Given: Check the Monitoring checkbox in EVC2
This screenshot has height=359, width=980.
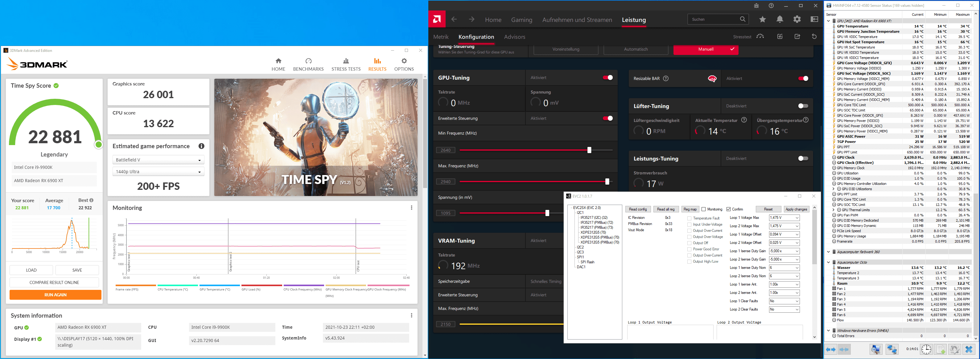Looking at the screenshot, I should [703, 209].
